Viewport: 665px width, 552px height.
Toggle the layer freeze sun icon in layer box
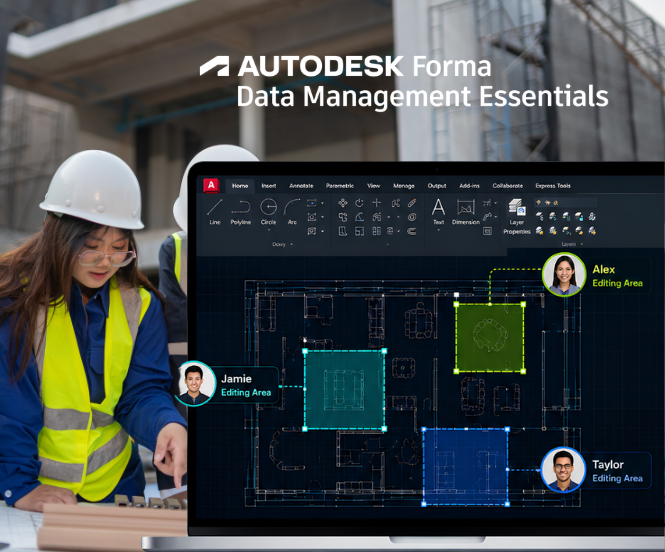tap(548, 203)
